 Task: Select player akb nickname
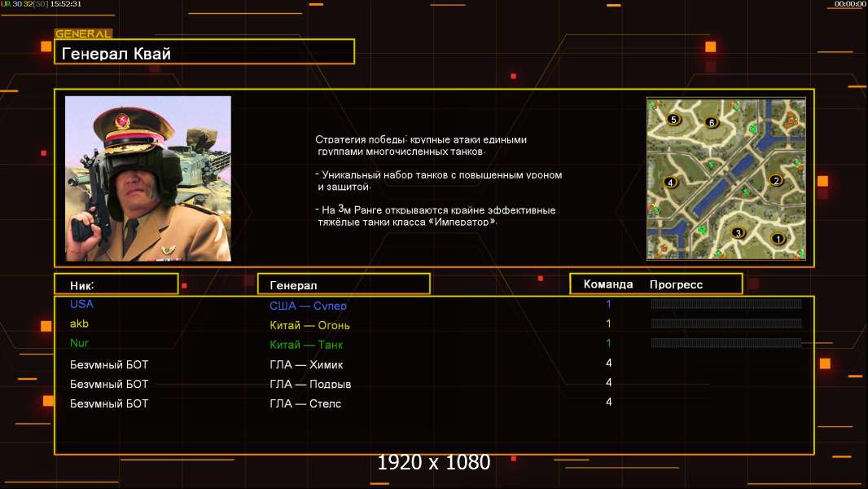tap(79, 324)
